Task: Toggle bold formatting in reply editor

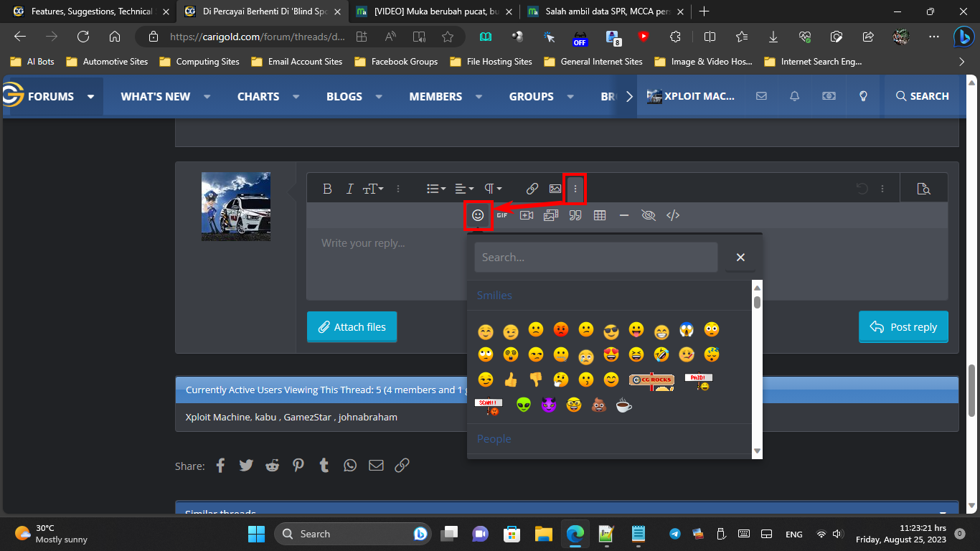Action: point(327,189)
